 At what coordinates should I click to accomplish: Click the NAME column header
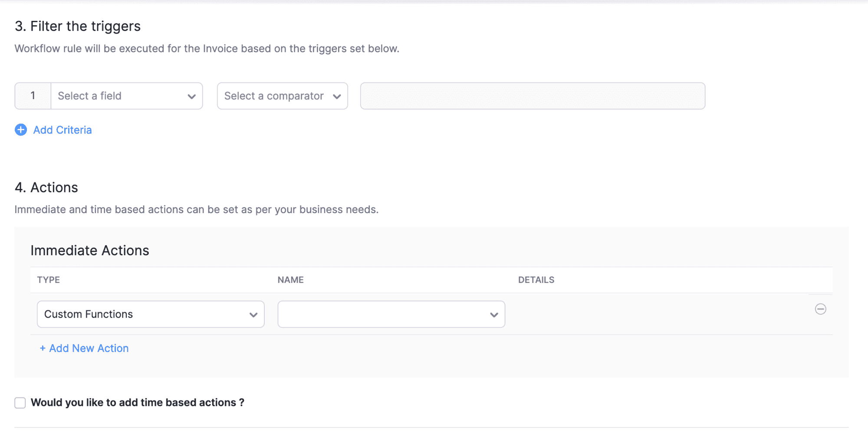point(291,280)
